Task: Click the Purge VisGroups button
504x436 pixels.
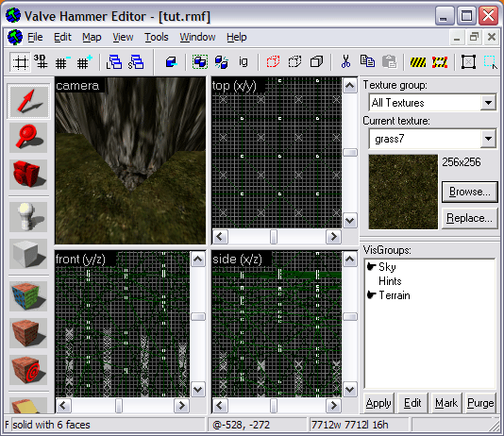Action: pyautogui.click(x=480, y=403)
